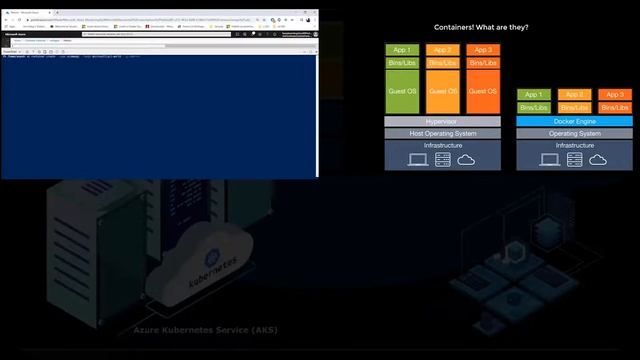This screenshot has width=640, height=360.
Task: Open the Azure account avatar menu
Action: click(x=316, y=34)
